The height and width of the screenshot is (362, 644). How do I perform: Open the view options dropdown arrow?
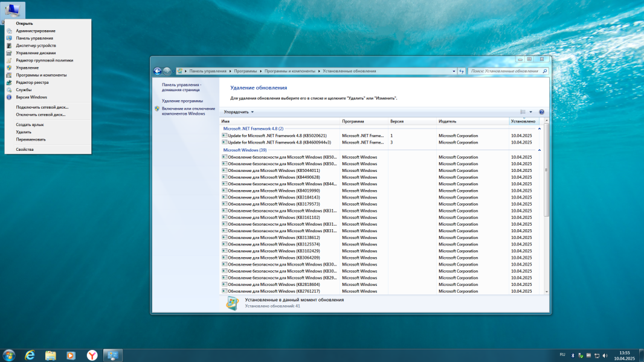click(530, 112)
